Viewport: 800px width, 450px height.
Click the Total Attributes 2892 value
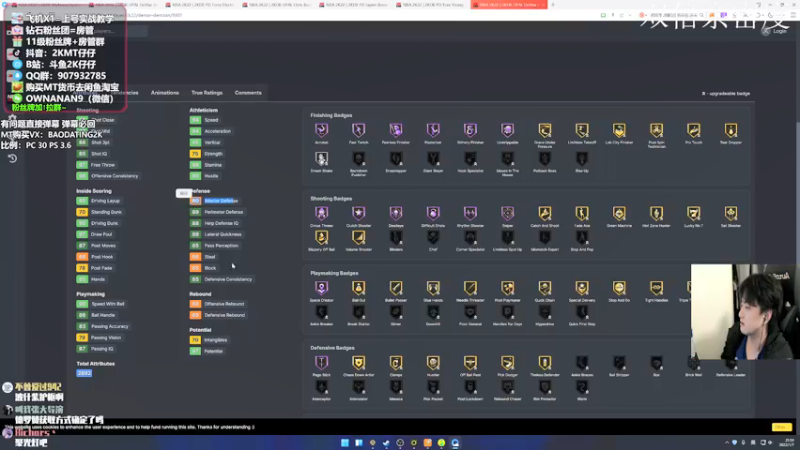click(84, 373)
